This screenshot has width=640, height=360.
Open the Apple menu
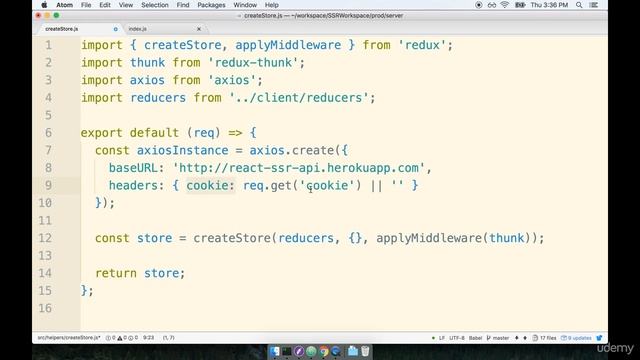coord(44,5)
